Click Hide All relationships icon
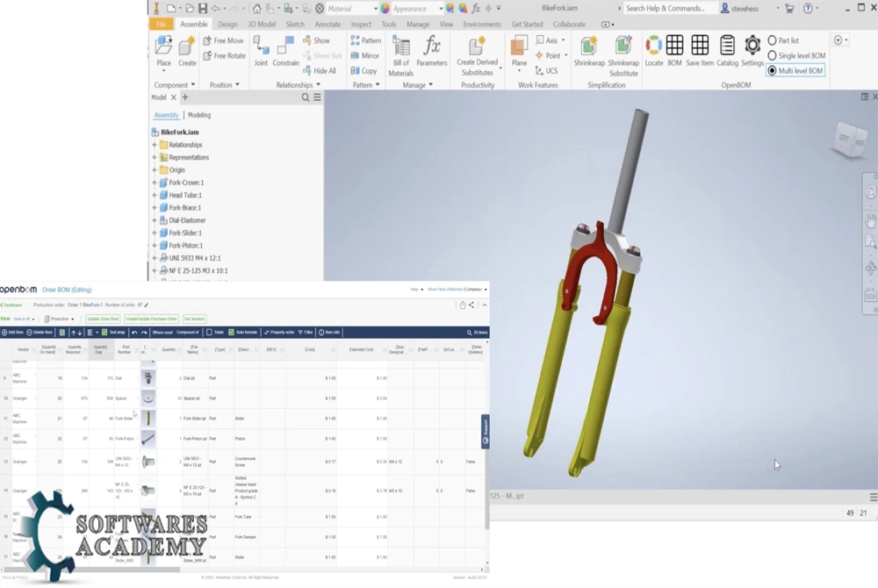Image resolution: width=878 pixels, height=588 pixels. point(320,70)
